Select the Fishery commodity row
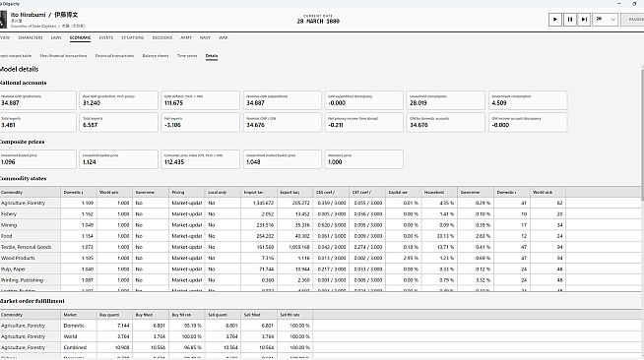Screen dimensions: 644x360 click(x=320, y=214)
